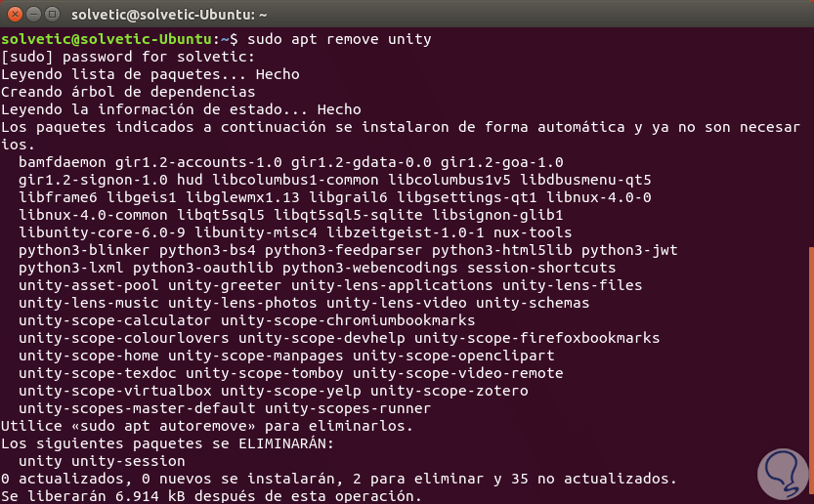Click the 'unity-scopes-runner' package name
Viewport: 814px width, 504px height.
tap(348, 408)
